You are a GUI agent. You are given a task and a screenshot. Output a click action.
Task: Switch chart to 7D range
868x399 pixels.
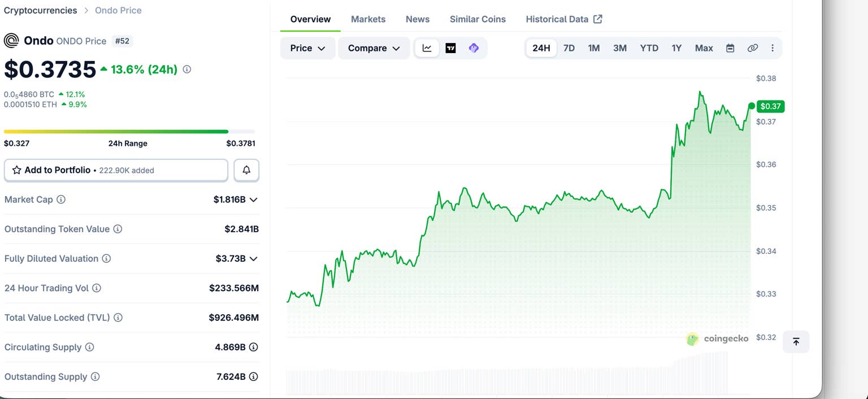click(x=569, y=48)
